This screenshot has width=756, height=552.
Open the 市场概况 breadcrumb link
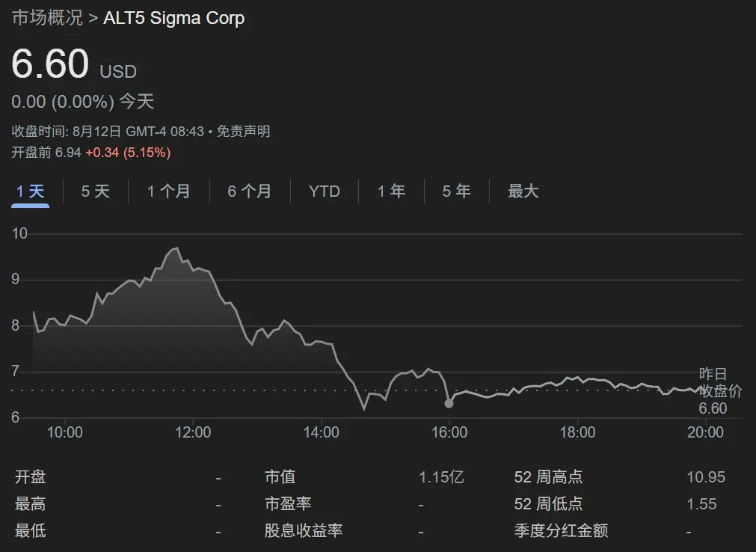tap(47, 18)
